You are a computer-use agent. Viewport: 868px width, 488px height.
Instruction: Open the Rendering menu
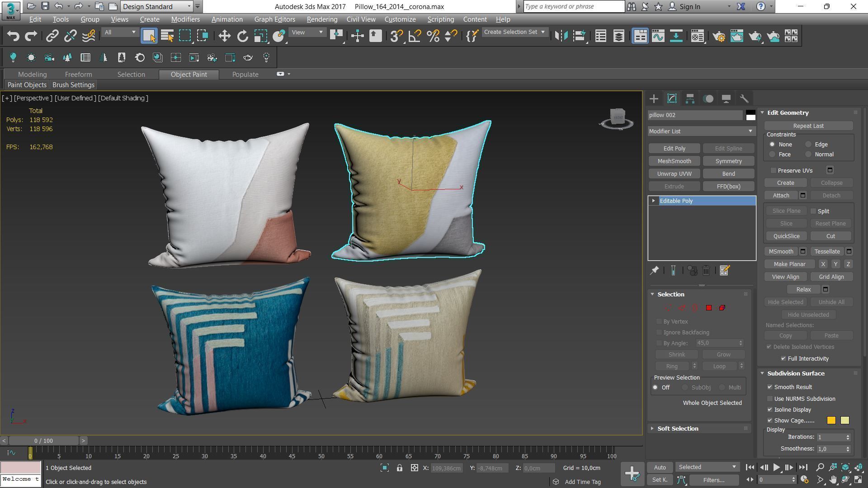[322, 19]
